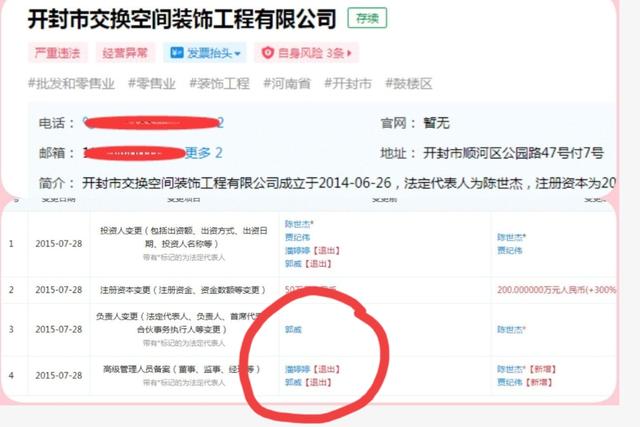Click 郭威【退出】 in row 4
This screenshot has width=640, height=427.
point(308,382)
